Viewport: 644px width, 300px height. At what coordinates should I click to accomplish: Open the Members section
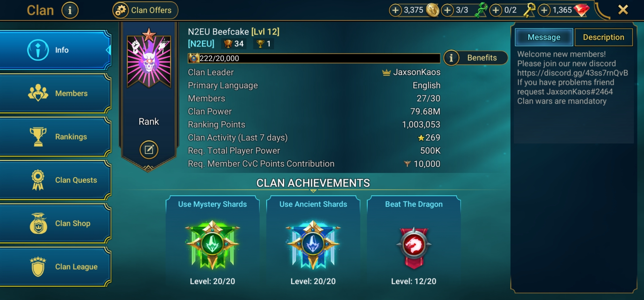point(55,93)
